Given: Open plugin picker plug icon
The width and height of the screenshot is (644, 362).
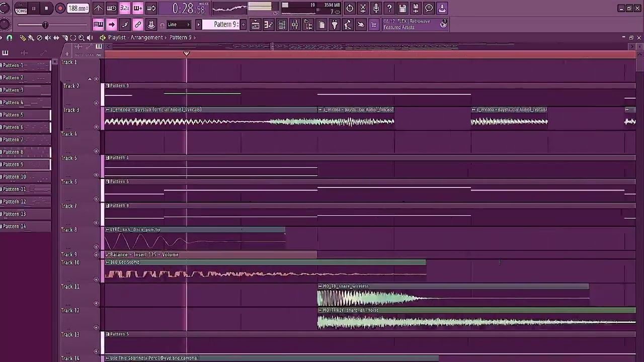Looking at the screenshot, I should [334, 25].
